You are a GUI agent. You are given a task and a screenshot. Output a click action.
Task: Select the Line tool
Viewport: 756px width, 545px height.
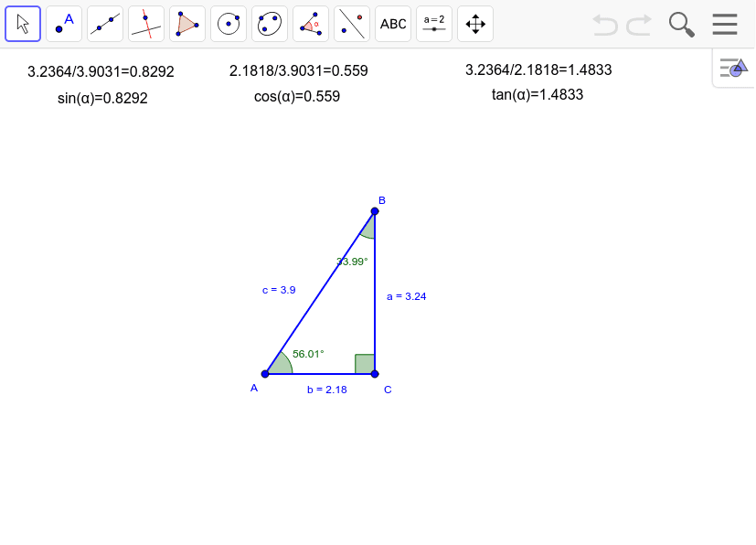pyautogui.click(x=104, y=24)
